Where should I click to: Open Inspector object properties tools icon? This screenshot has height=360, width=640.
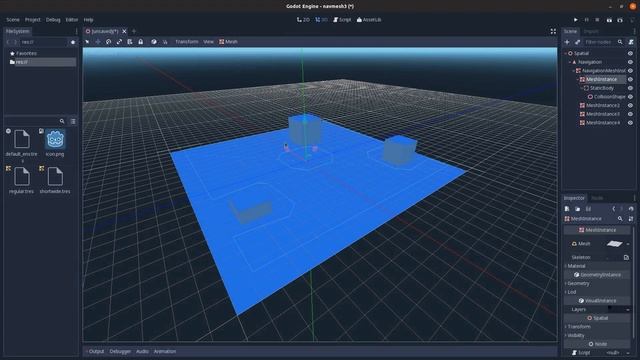[x=631, y=219]
